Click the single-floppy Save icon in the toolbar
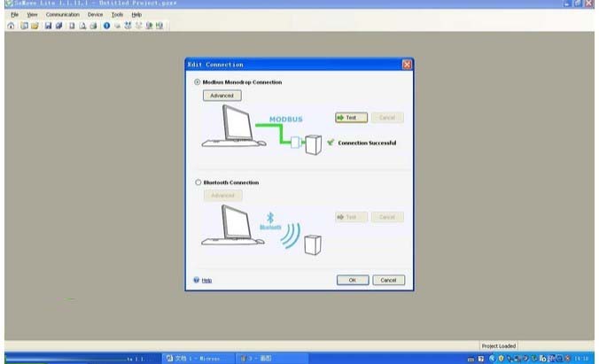Viewport: 599px width, 364px height. pyautogui.click(x=48, y=26)
